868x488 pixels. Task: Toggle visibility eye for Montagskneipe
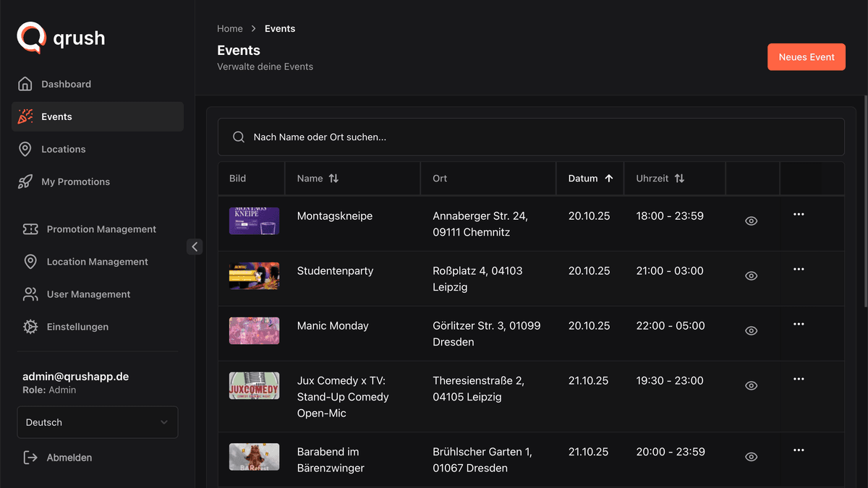click(752, 221)
